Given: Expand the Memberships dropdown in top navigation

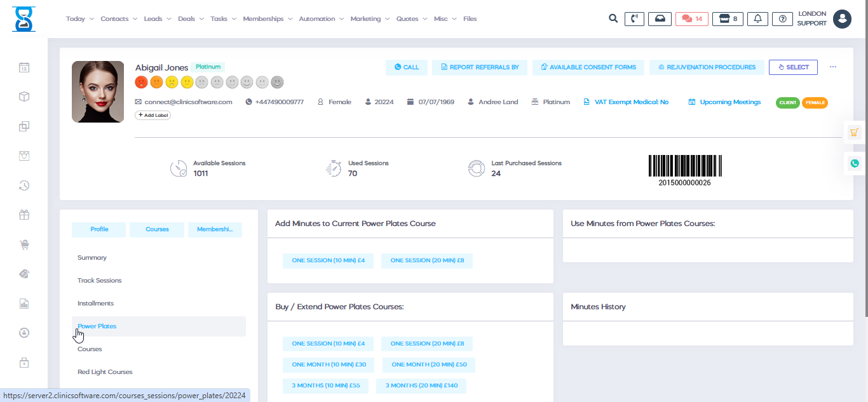Looking at the screenshot, I should coord(268,19).
